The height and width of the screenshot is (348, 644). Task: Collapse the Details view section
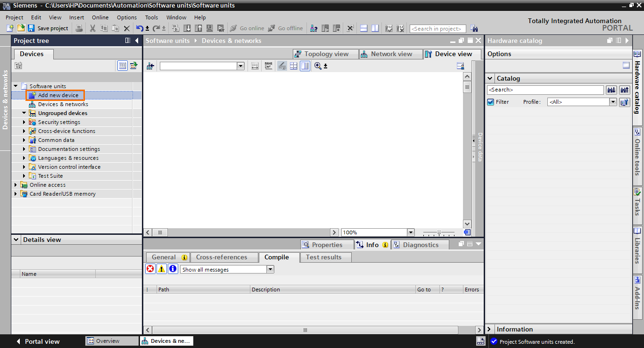[x=16, y=240]
